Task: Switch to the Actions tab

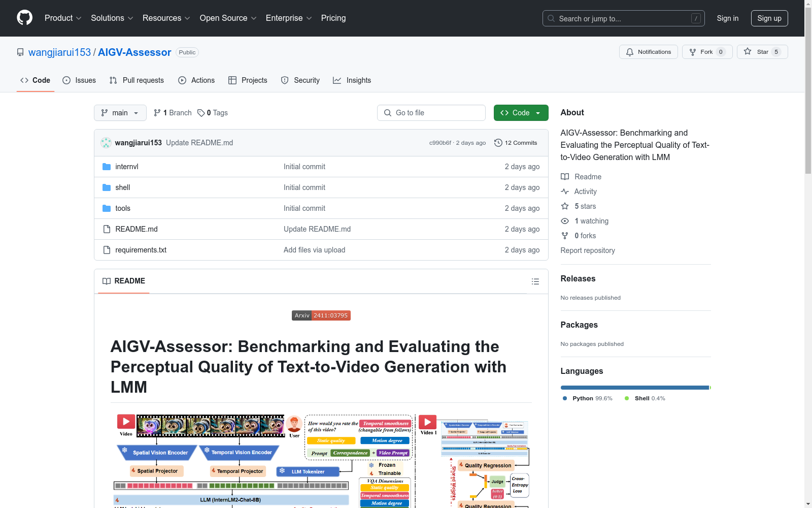Action: (x=196, y=80)
